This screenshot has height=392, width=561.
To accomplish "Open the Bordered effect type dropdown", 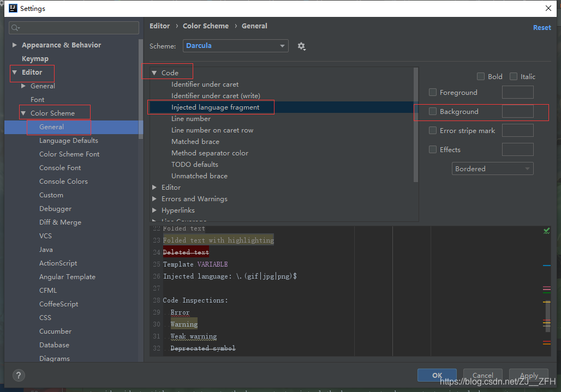I will point(492,168).
